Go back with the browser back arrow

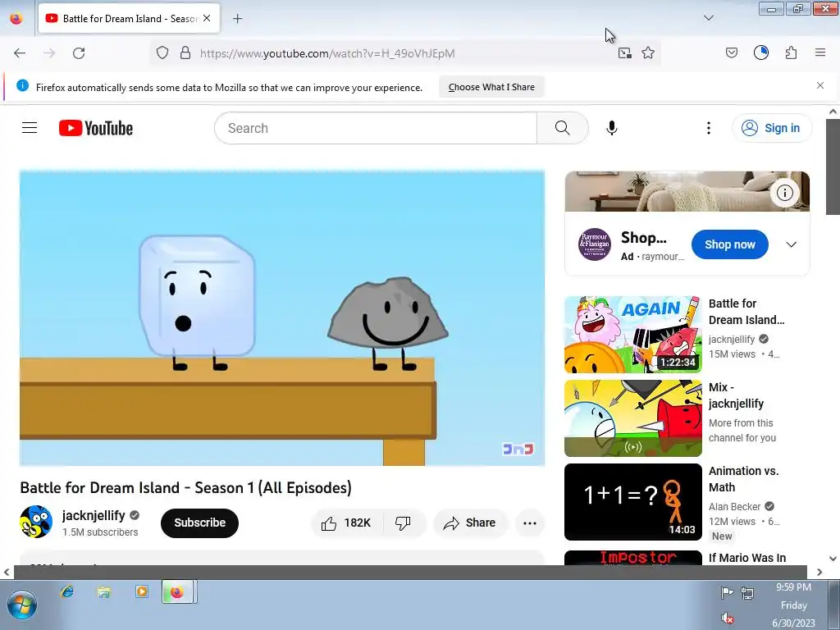tap(20, 53)
